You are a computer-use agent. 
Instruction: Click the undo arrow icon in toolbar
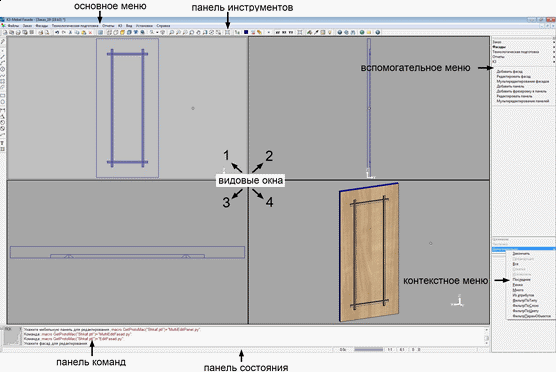click(x=57, y=32)
